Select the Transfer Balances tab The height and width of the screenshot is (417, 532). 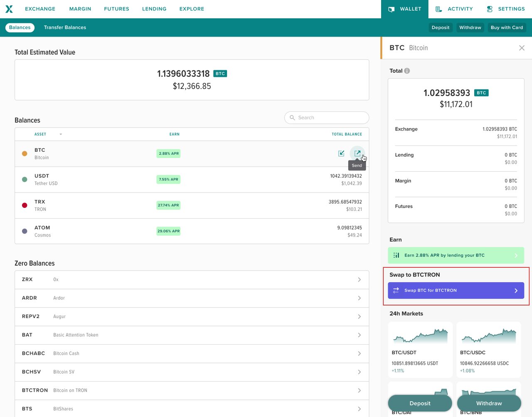tap(65, 27)
